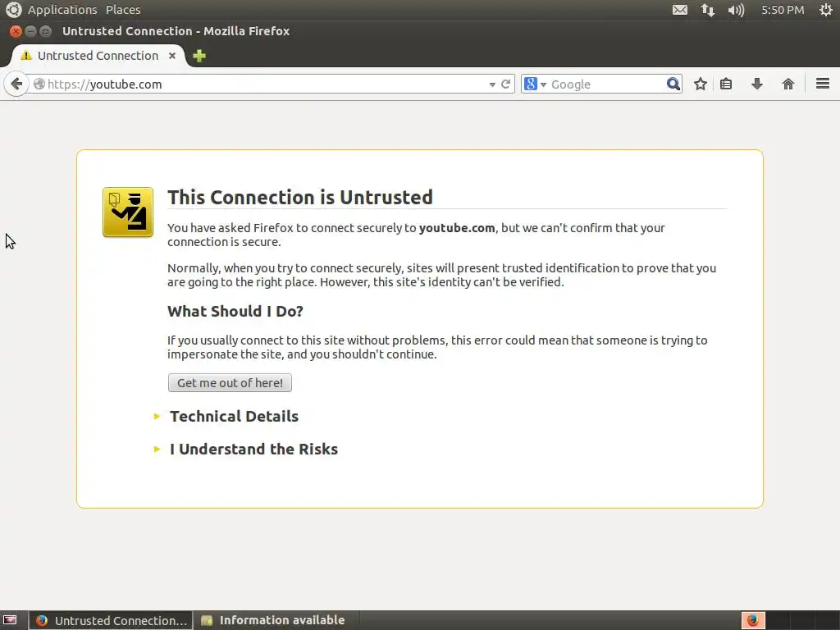This screenshot has height=630, width=840.
Task: Open the mail indicator icon
Action: [680, 10]
